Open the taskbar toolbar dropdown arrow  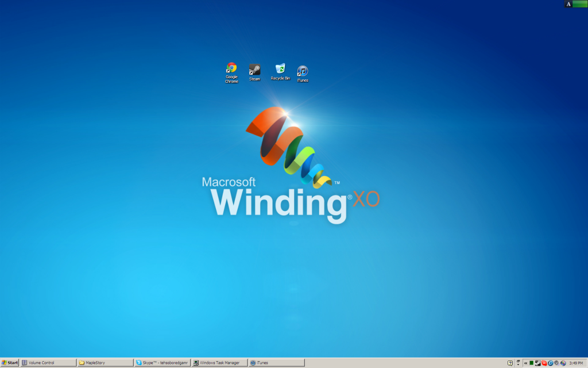pyautogui.click(x=518, y=363)
